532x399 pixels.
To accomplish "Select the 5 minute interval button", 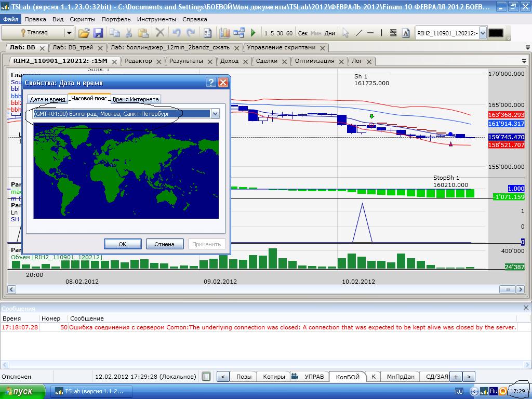I will click(273, 33).
